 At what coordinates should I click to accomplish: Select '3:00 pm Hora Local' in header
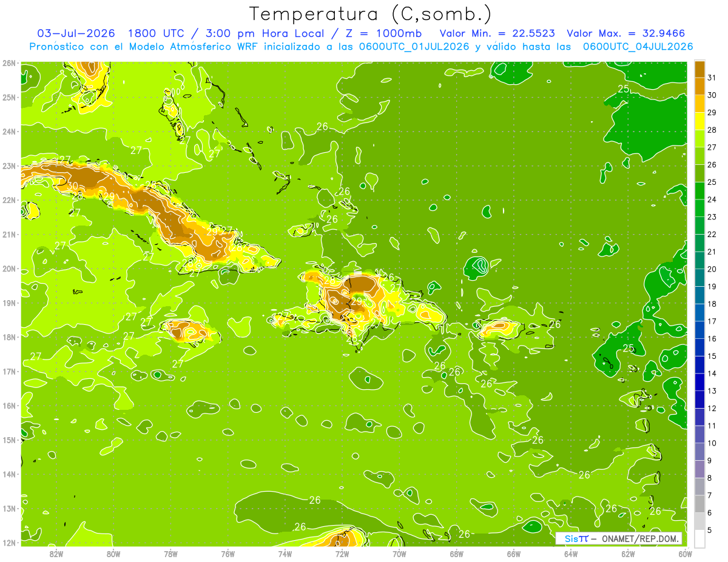[x=264, y=33]
